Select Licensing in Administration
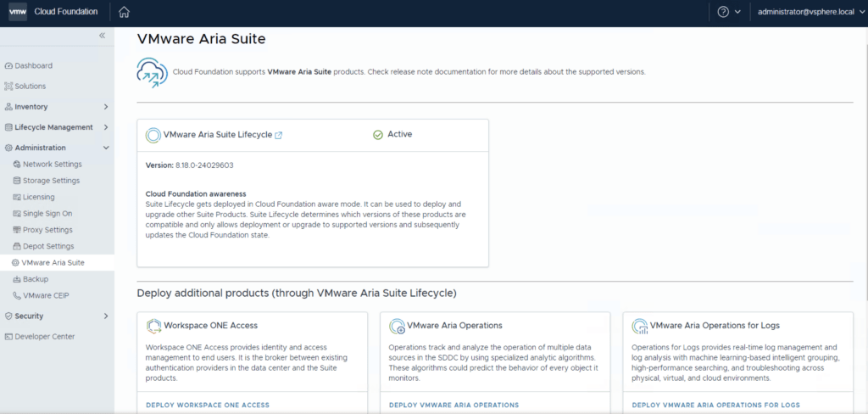This screenshot has width=868, height=414. click(38, 197)
